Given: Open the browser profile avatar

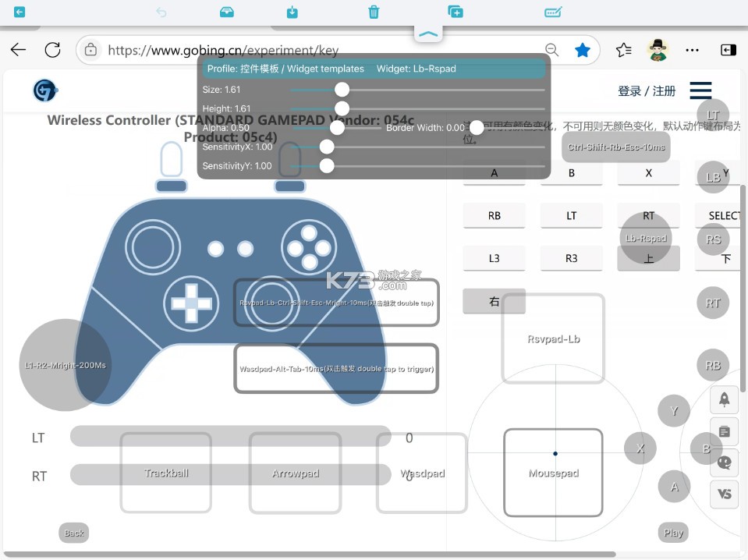Looking at the screenshot, I should tap(658, 50).
